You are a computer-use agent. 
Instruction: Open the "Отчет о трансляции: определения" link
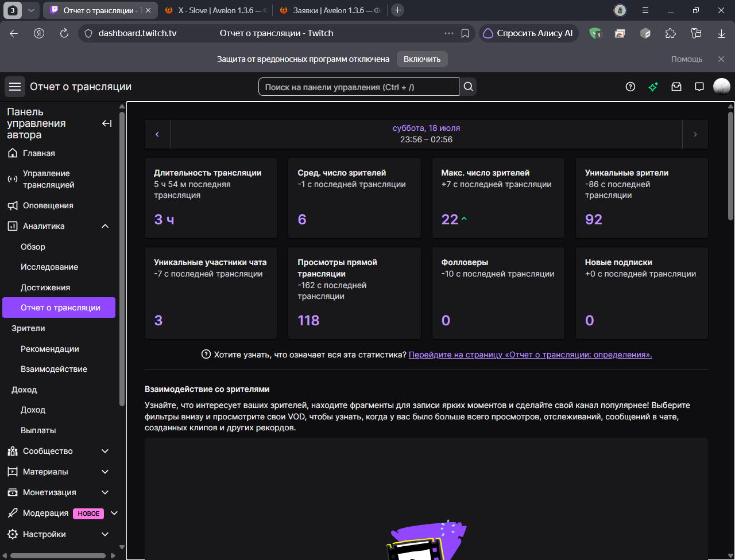[530, 355]
